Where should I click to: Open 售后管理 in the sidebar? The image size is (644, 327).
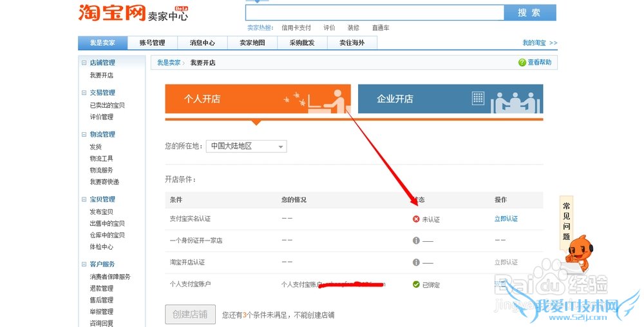pos(102,300)
